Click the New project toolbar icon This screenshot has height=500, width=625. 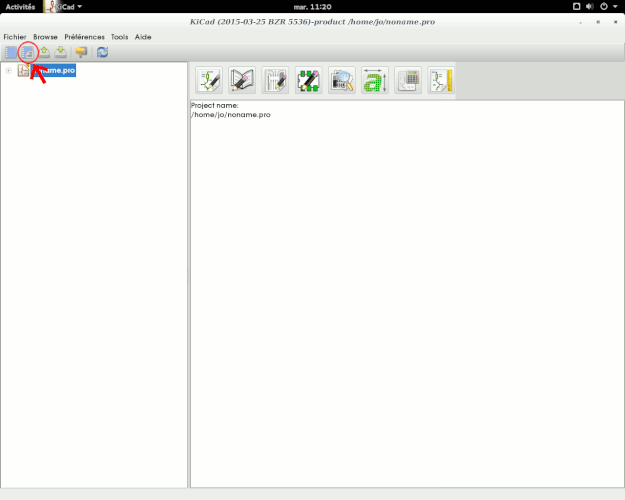11,52
